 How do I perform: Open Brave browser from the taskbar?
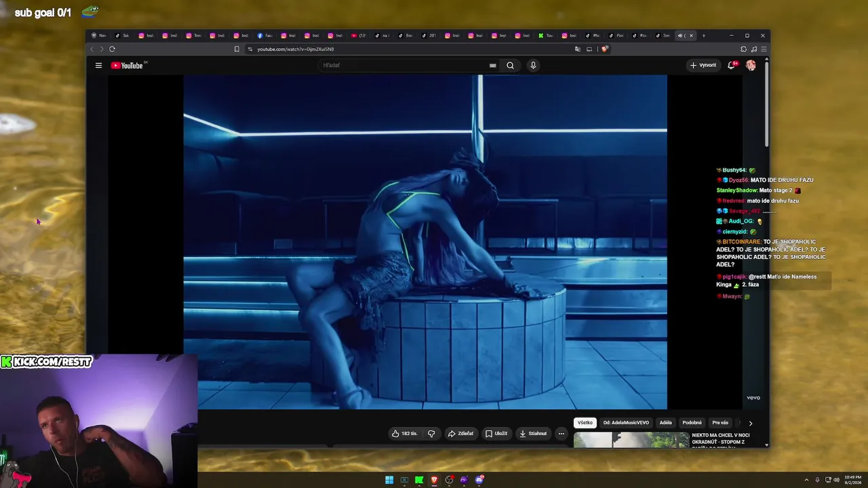pyautogui.click(x=434, y=481)
